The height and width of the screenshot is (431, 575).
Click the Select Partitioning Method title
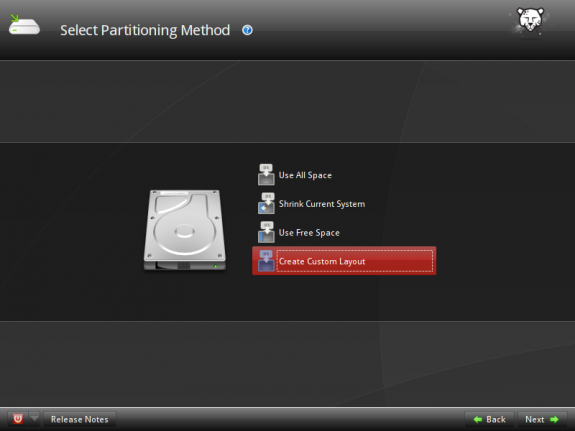145,30
